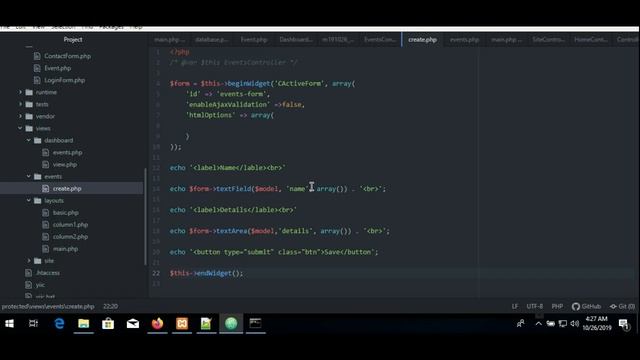This screenshot has width=640, height=360.
Task: Switch to the HomeCont... editor tab
Action: coord(590,40)
